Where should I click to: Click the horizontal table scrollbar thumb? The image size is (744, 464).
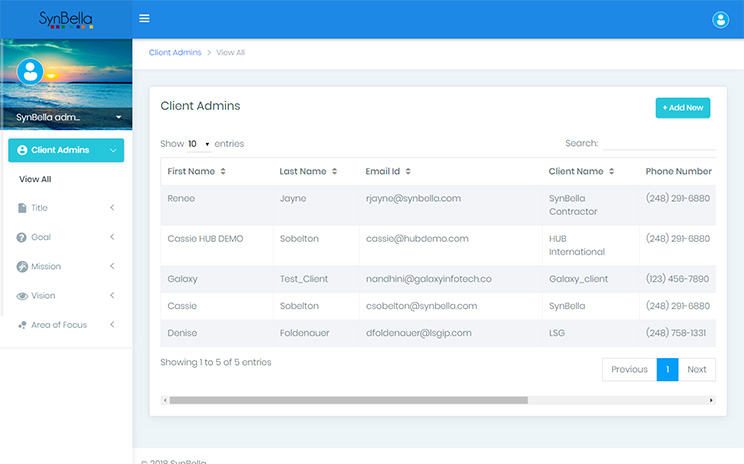349,400
